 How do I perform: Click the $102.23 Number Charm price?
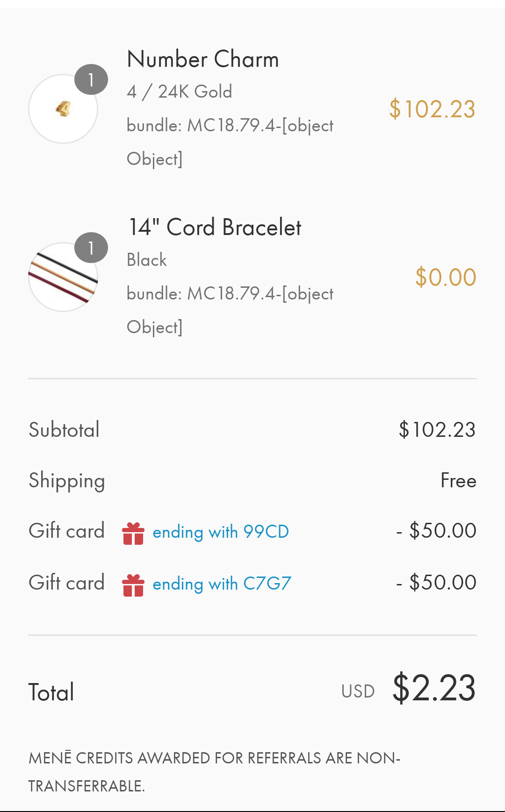pos(433,109)
